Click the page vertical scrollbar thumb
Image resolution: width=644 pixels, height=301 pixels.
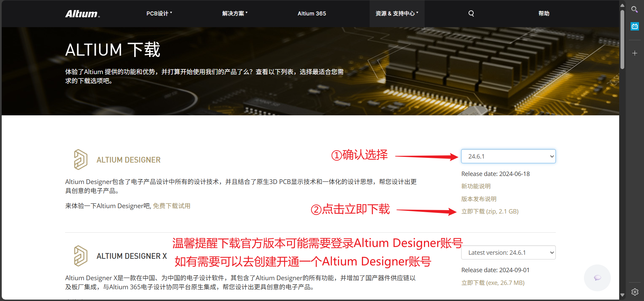click(x=622, y=39)
